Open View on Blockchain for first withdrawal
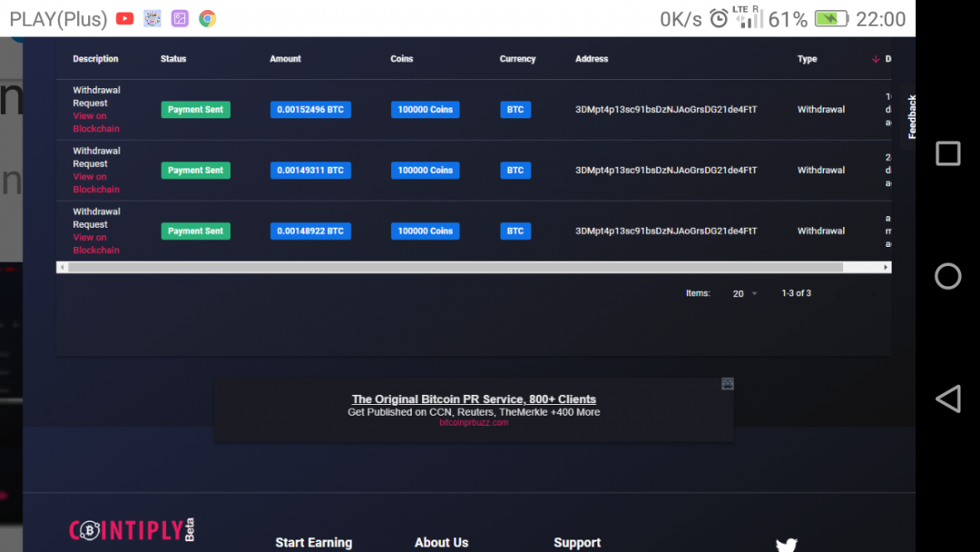980x552 pixels. 95,123
